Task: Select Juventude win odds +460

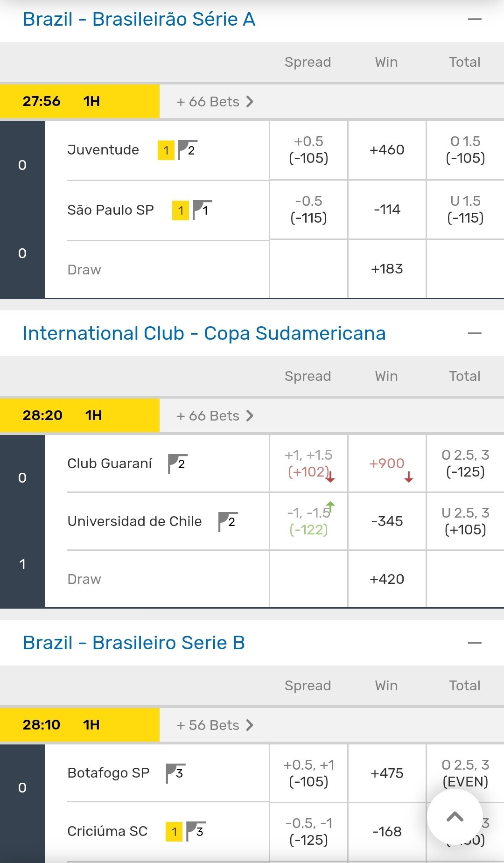Action: point(387,150)
